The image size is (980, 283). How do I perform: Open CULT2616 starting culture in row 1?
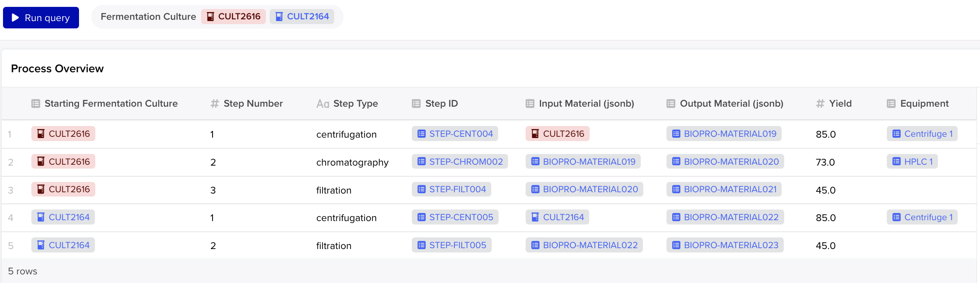tap(63, 134)
